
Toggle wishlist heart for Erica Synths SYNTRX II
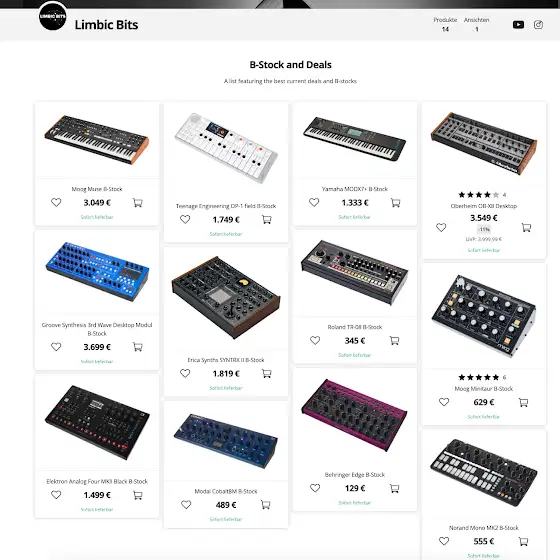click(x=185, y=374)
